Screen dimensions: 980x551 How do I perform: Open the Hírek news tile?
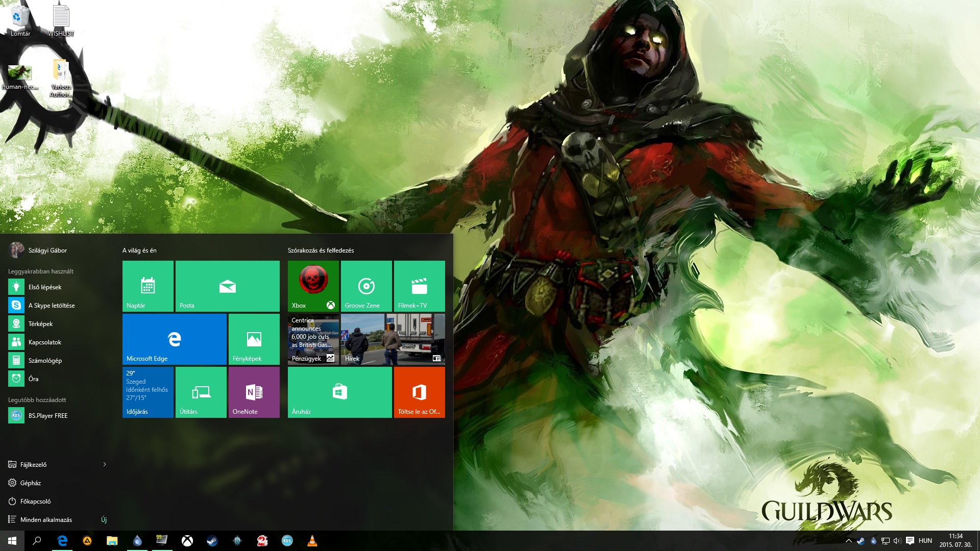pos(393,339)
